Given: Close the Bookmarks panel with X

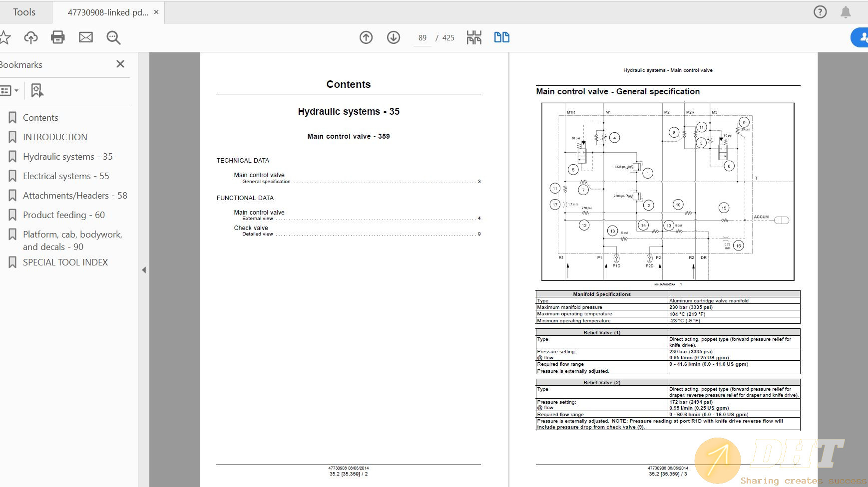Looking at the screenshot, I should [120, 64].
